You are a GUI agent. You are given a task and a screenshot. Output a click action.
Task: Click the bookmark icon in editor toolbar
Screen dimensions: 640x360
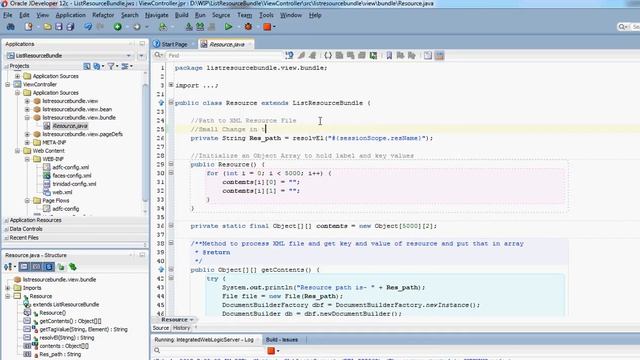(389, 56)
